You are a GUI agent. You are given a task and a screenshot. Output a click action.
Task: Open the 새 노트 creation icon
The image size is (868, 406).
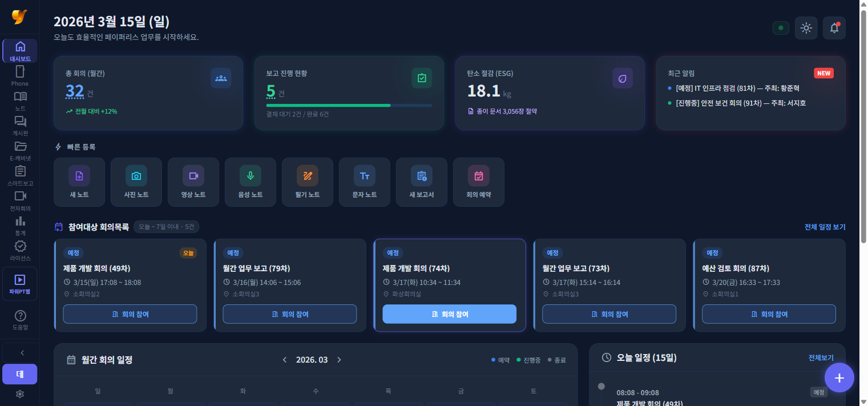coord(79,175)
